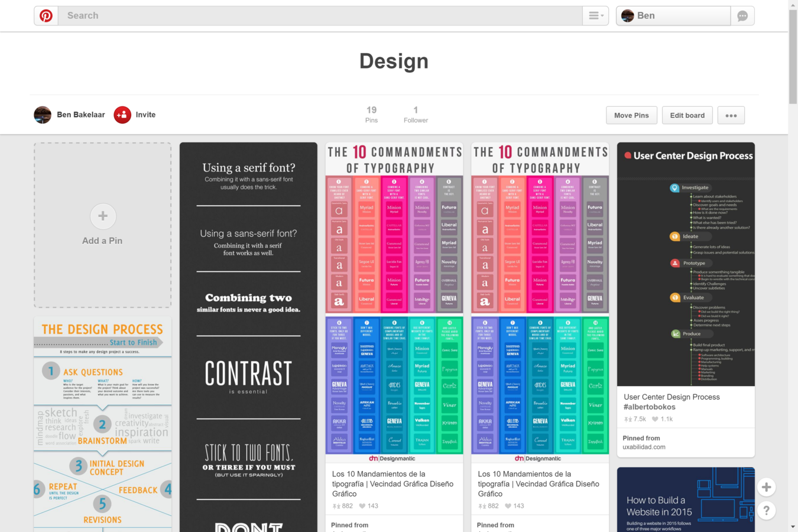View the 1 Follower count

click(x=416, y=115)
